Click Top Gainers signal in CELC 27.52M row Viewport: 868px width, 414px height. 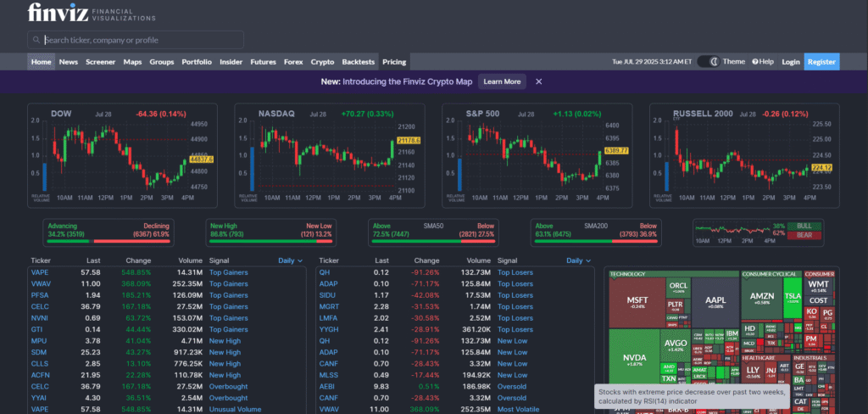point(228,306)
